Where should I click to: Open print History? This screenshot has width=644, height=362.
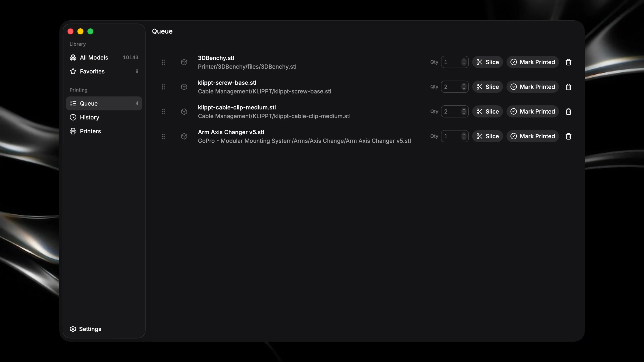104,117
